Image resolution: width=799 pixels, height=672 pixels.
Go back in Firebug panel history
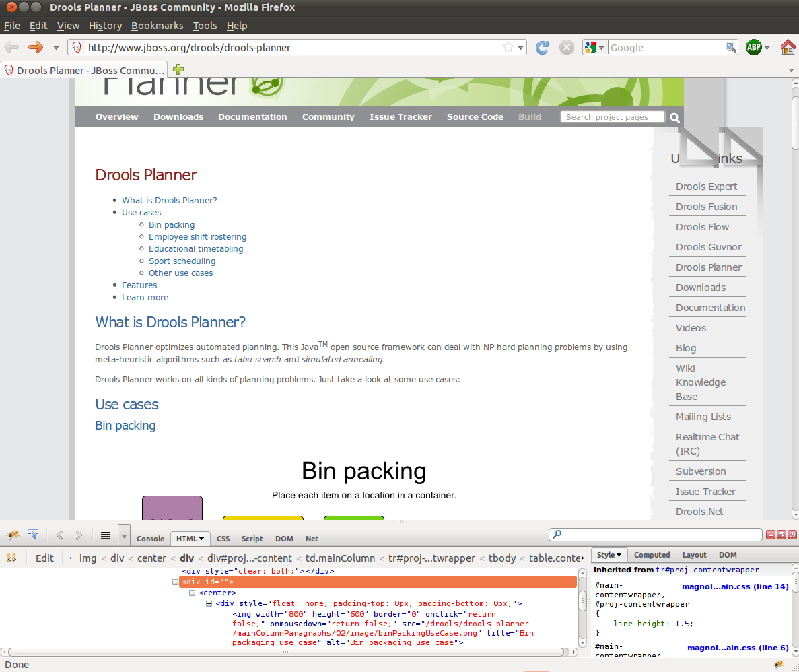pyautogui.click(x=60, y=535)
